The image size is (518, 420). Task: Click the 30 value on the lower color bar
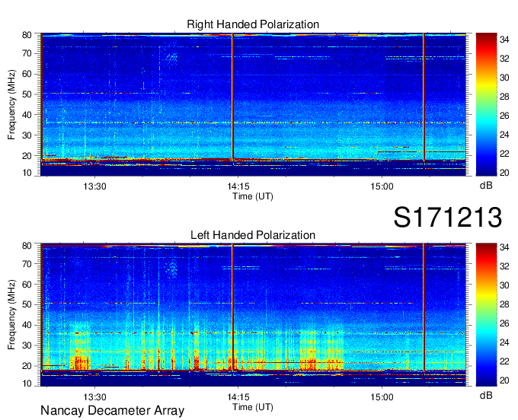click(x=504, y=285)
